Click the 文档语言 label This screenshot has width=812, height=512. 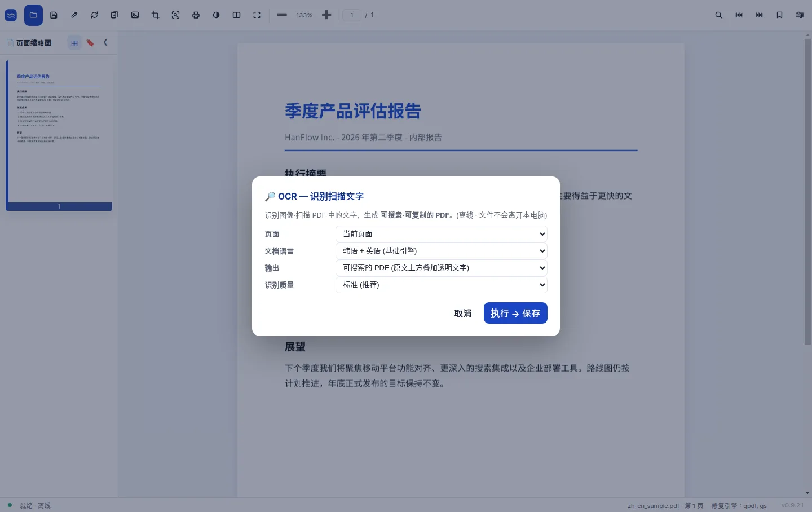(279, 251)
